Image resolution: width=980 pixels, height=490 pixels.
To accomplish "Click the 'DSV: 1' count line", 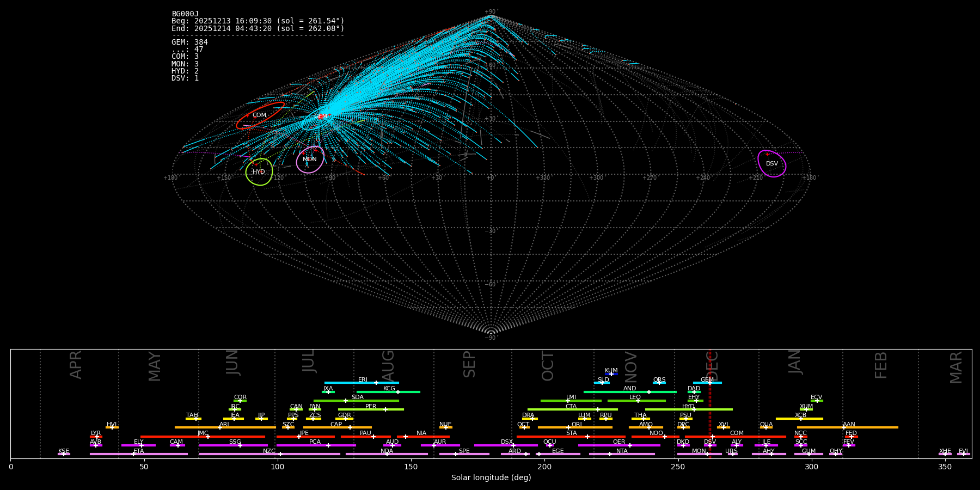I will (185, 78).
